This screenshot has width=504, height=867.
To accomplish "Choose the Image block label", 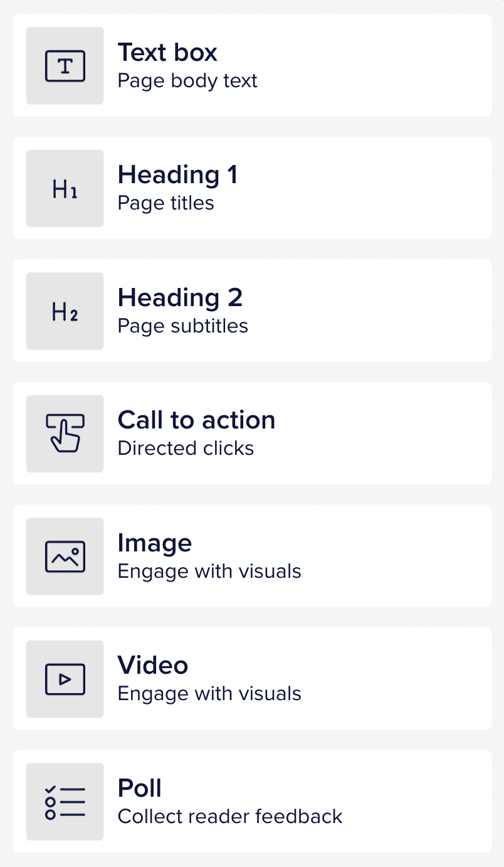I will click(x=154, y=543).
